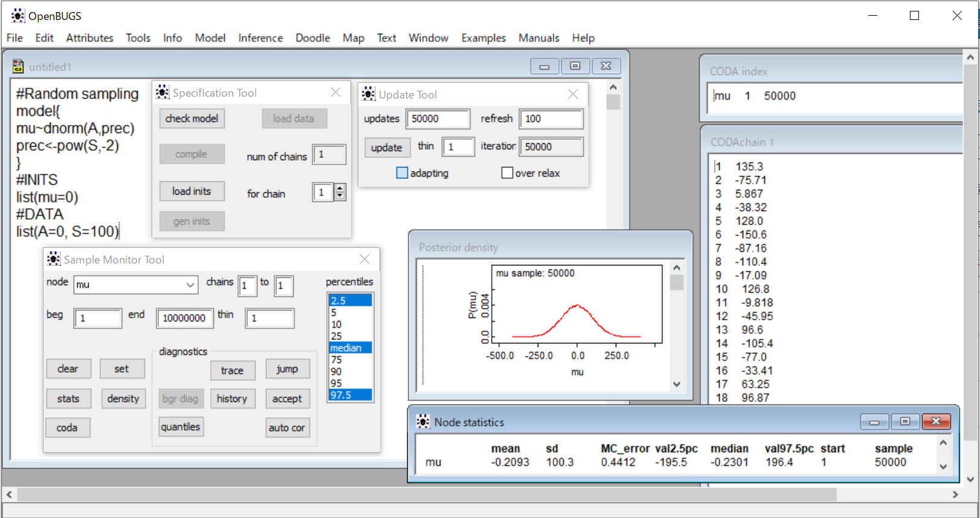Click the update button
This screenshot has width=980, height=518.
[387, 147]
